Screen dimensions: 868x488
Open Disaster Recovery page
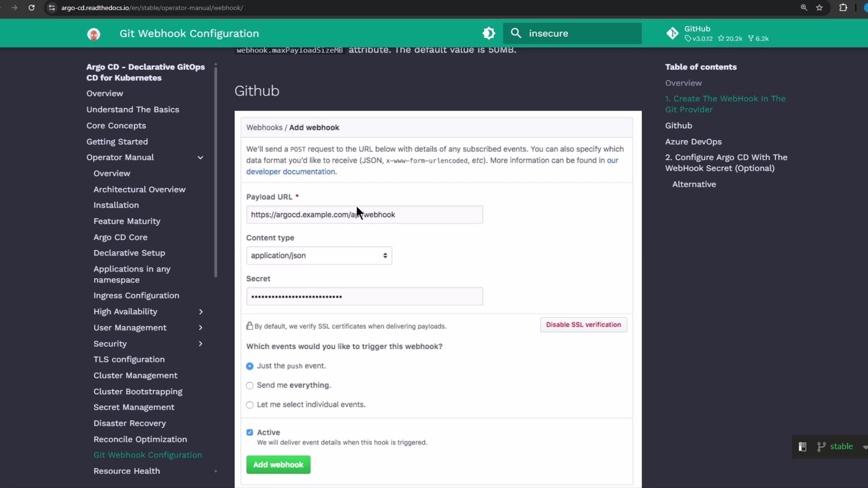(130, 423)
